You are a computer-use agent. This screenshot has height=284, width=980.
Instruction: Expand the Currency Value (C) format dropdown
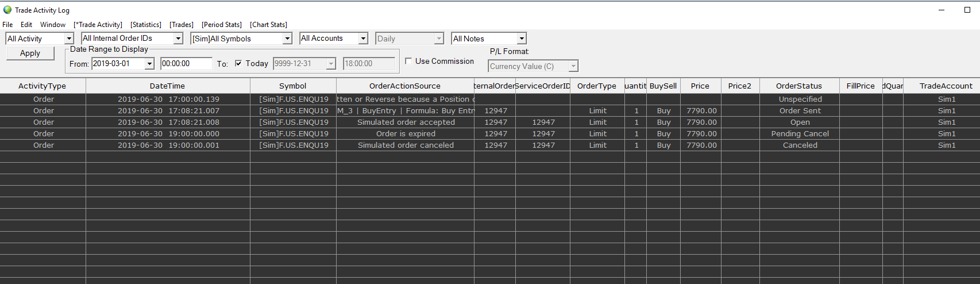pyautogui.click(x=573, y=66)
